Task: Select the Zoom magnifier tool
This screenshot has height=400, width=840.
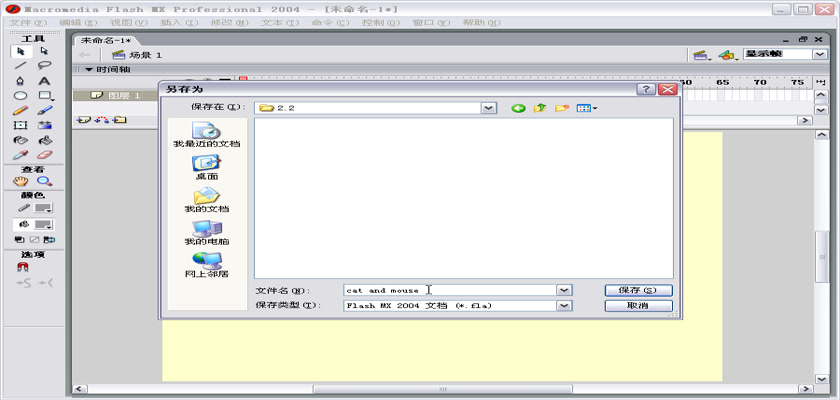Action: (44, 181)
